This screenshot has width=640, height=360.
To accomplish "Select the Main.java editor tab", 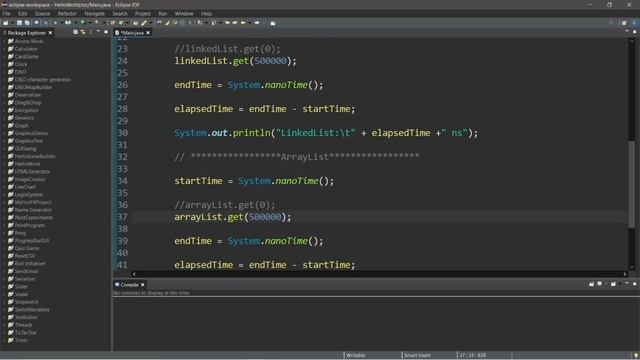I will click(132, 33).
